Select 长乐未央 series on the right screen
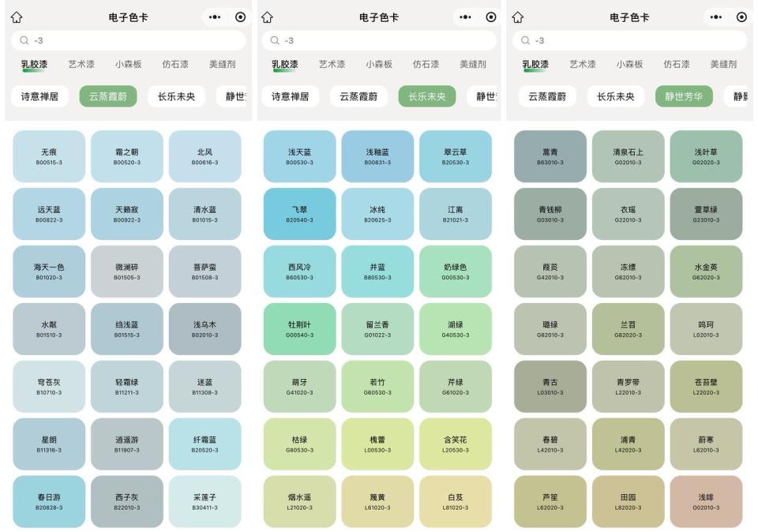Image resolution: width=758 pixels, height=532 pixels. (x=615, y=96)
